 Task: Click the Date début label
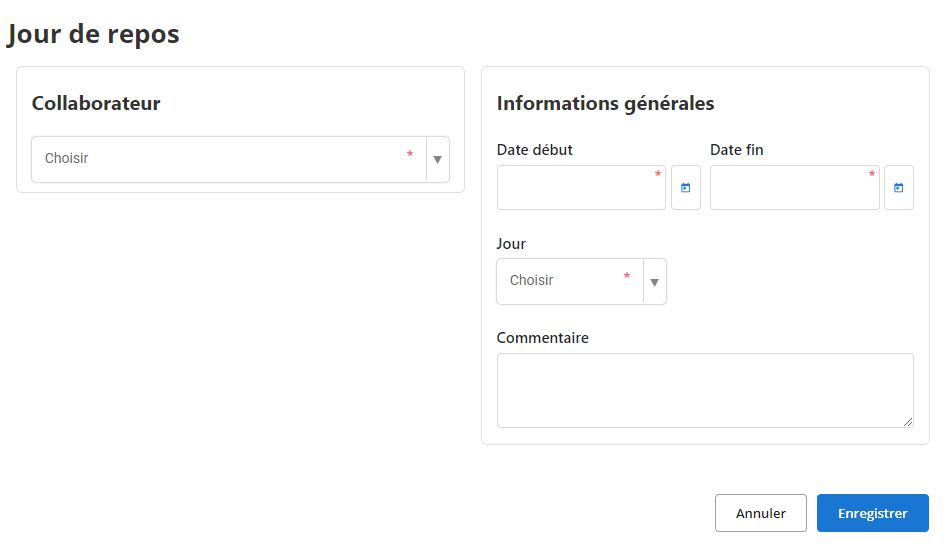click(534, 150)
